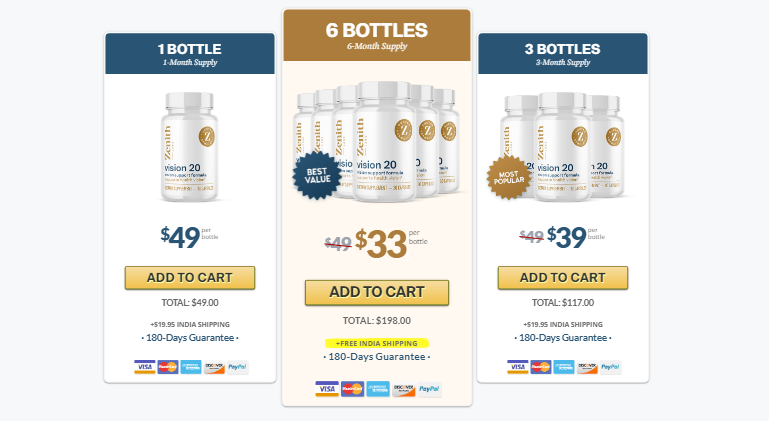Click the Discover icon in 6 Bottles card
The height and width of the screenshot is (421, 769).
[404, 388]
